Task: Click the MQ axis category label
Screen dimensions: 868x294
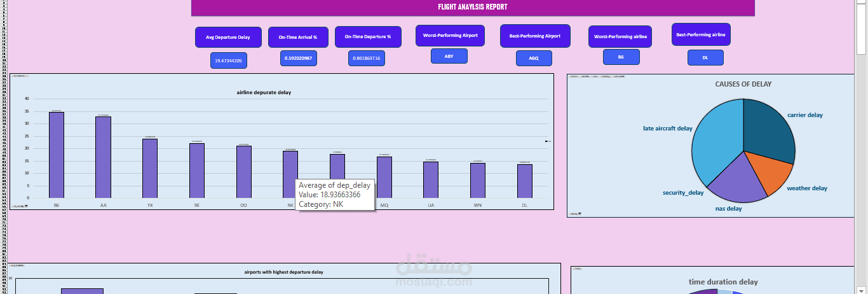Action: point(384,206)
